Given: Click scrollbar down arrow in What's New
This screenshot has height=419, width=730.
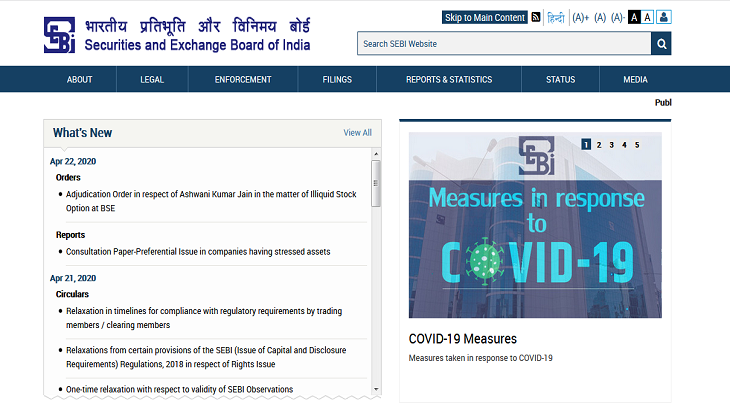Looking at the screenshot, I should coord(376,389).
